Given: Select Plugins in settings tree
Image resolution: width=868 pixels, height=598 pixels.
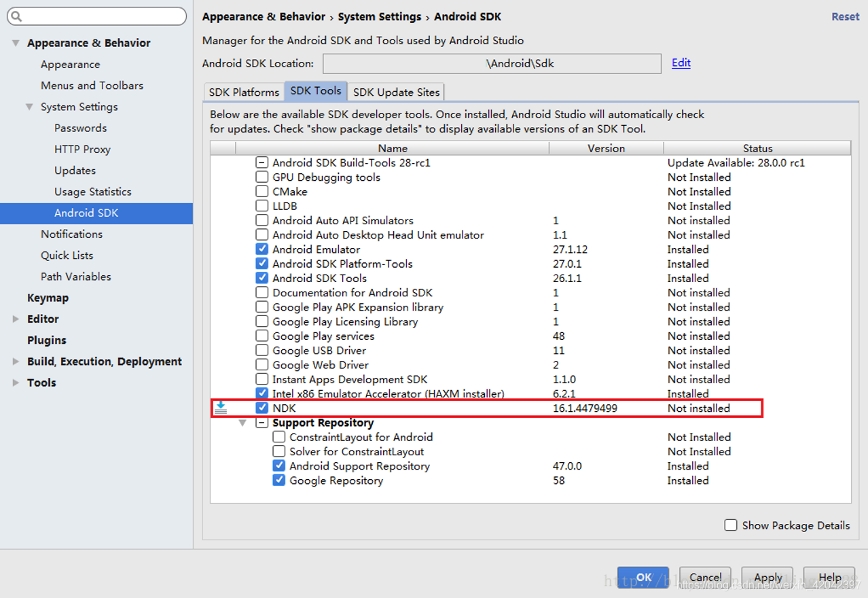Looking at the screenshot, I should click(x=46, y=340).
